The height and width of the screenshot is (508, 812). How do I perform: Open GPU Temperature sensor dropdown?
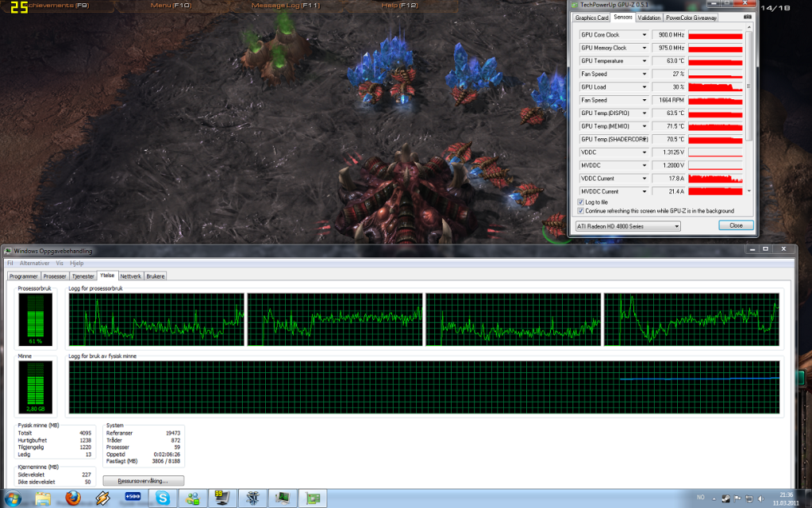(x=645, y=61)
